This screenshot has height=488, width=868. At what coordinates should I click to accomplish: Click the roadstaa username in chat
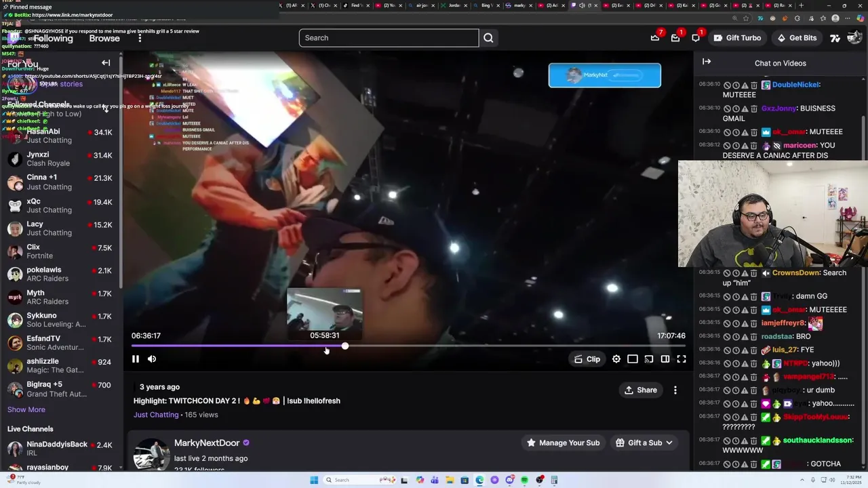776,336
